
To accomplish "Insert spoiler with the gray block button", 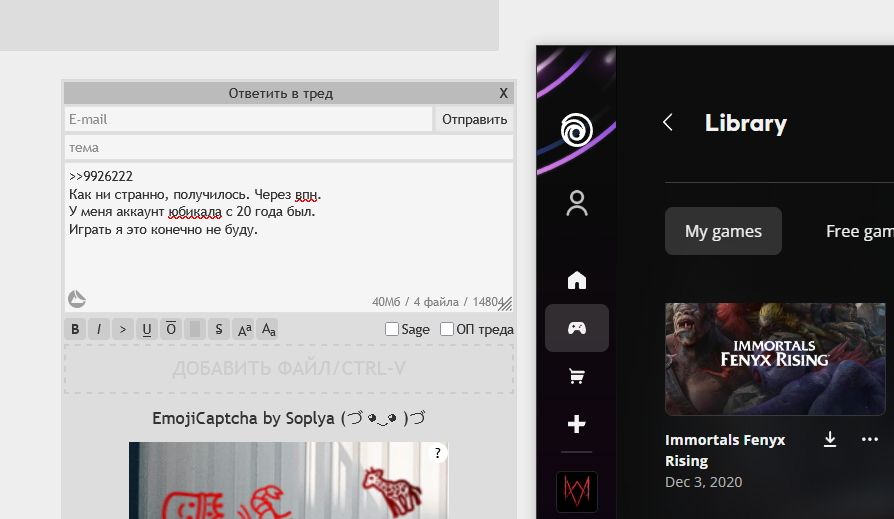I will click(194, 329).
